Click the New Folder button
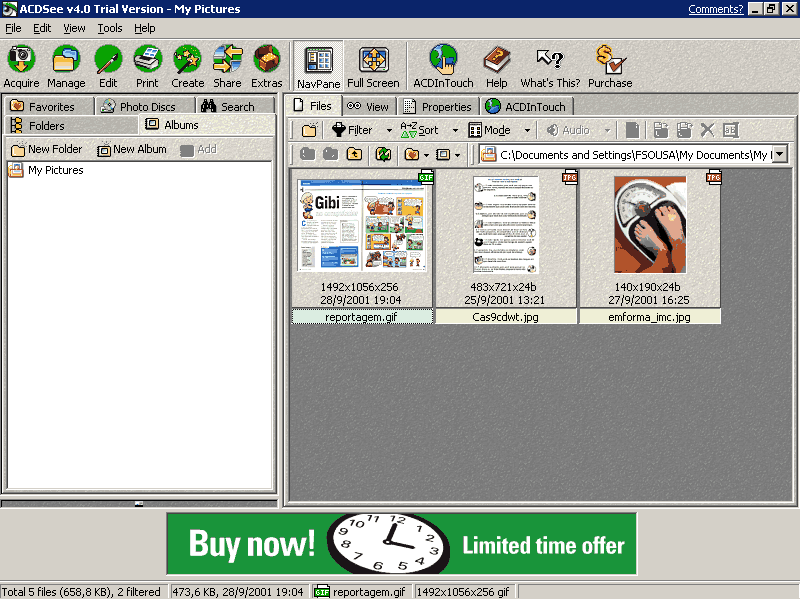This screenshot has width=800, height=600. [x=46, y=149]
